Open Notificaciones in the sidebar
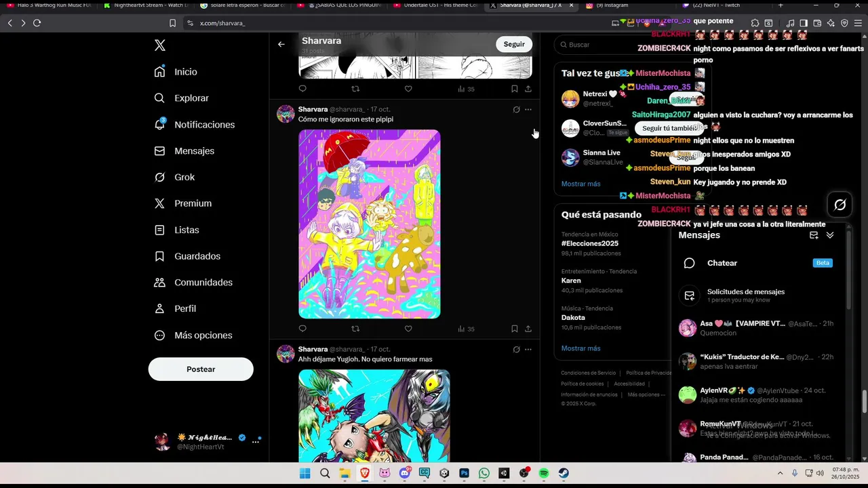Viewport: 868px width, 488px height. (x=194, y=125)
